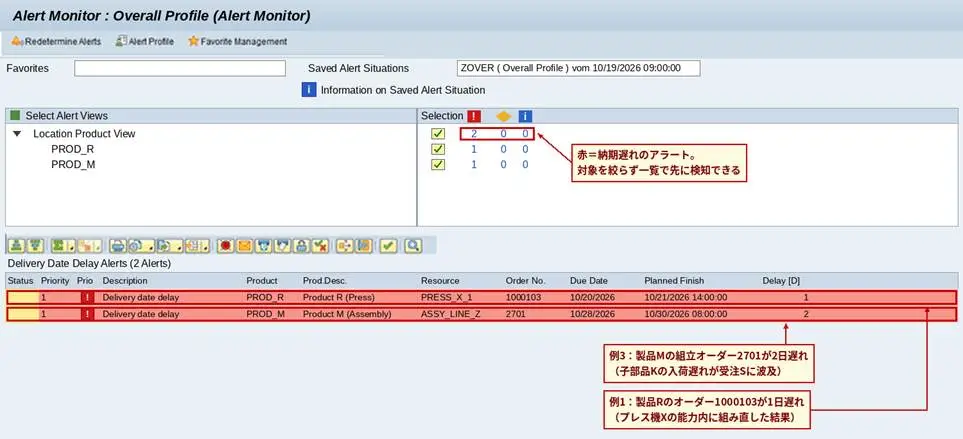Viewport: 963px width, 439px height.
Task: Click the sort descending toolbar icon
Action: (x=36, y=246)
